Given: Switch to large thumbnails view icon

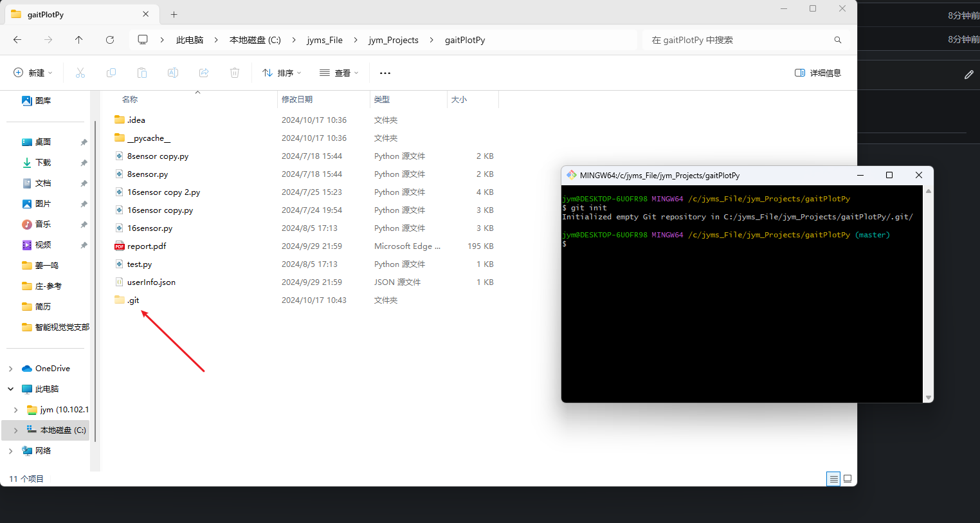Looking at the screenshot, I should tap(848, 479).
